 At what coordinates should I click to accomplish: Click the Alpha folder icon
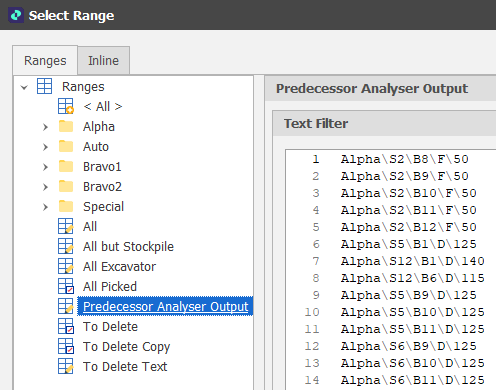point(66,126)
